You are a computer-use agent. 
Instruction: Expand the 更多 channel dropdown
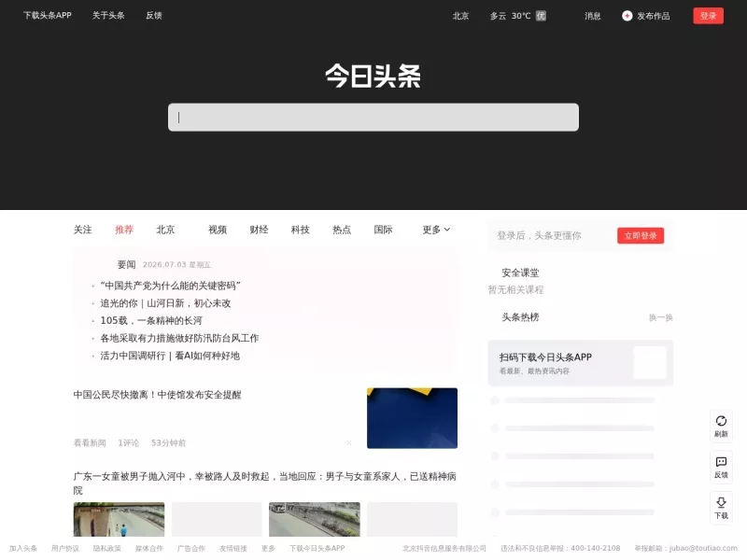click(x=436, y=230)
